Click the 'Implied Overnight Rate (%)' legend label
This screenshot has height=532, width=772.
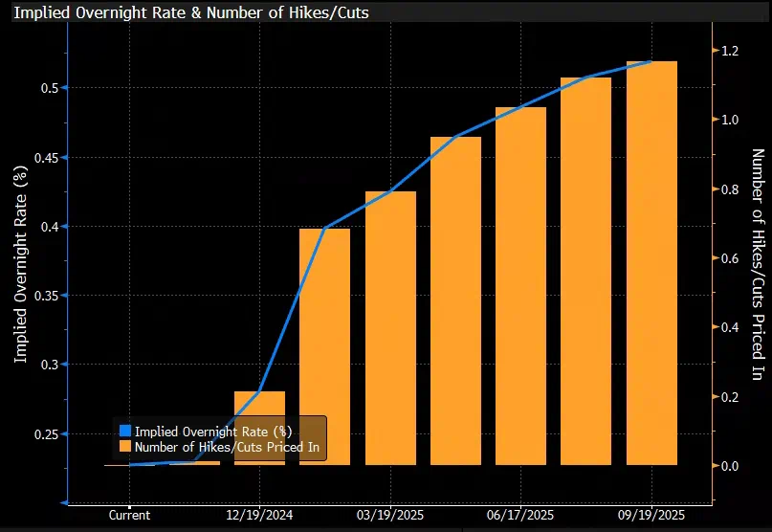pyautogui.click(x=213, y=432)
